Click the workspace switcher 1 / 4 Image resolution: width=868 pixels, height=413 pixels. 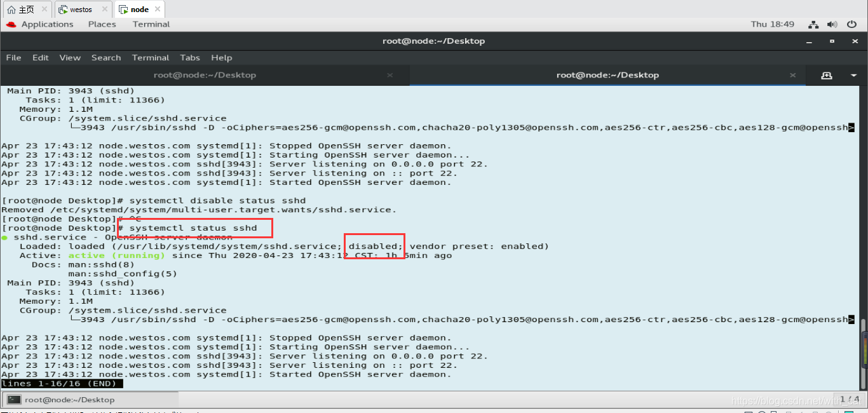tap(849, 399)
